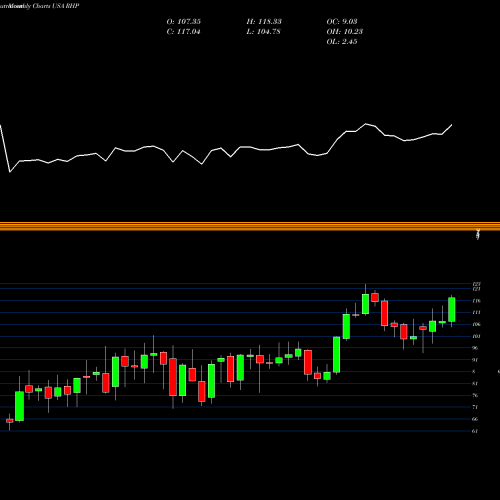Select the leftmost small red candlestick

coord(10,421)
